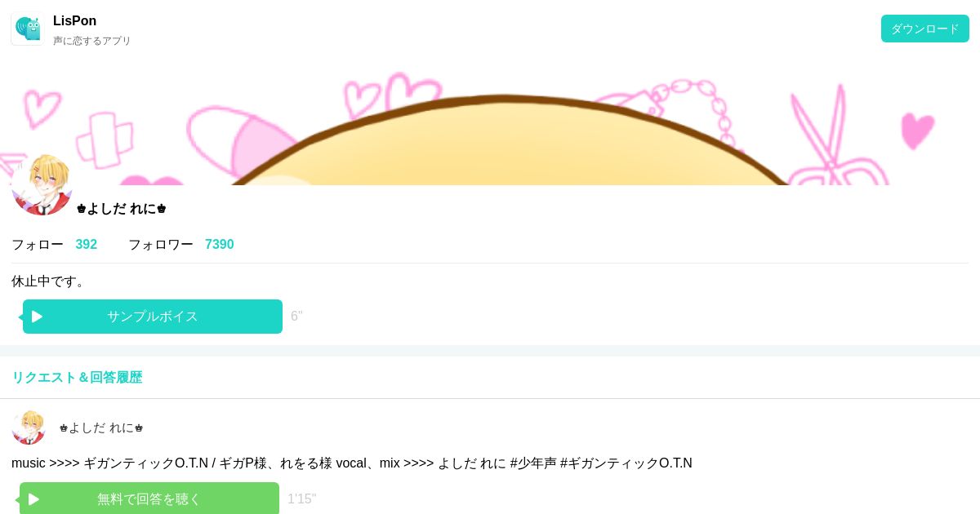Select the リクエスト＆回答履歴 section heading
Viewport: 980px width, 514px height.
click(x=77, y=377)
